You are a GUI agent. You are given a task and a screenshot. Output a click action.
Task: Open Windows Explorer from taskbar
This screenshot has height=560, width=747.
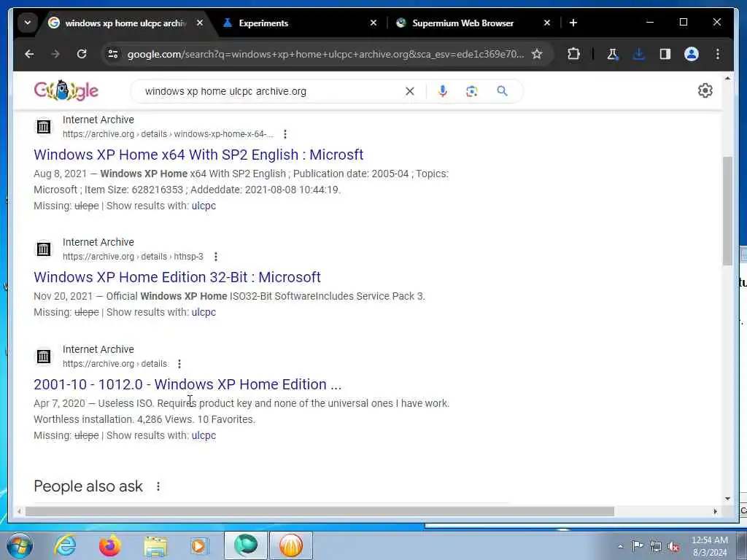click(155, 545)
